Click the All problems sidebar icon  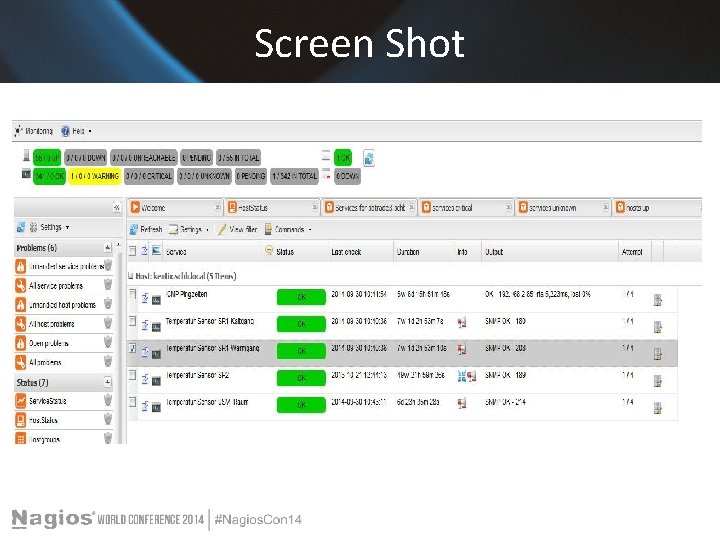click(x=20, y=362)
